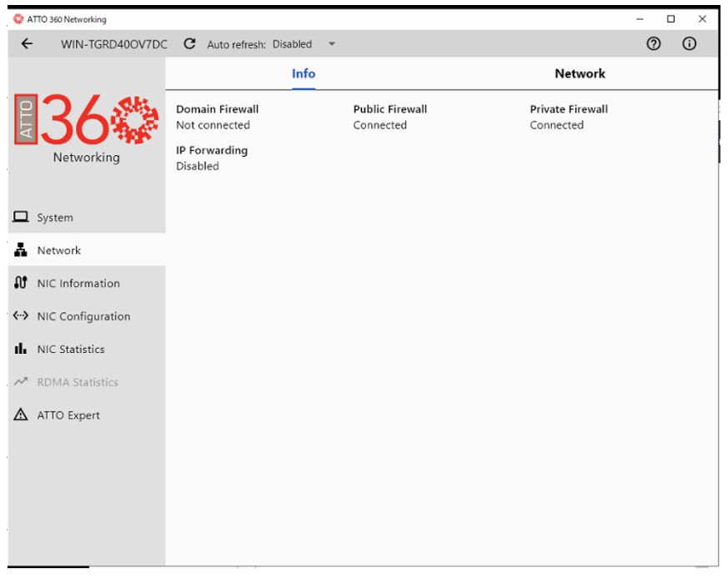Click the WIN-TGRD40OV7DC hostname label
The width and height of the screenshot is (728, 579).
pyautogui.click(x=114, y=44)
